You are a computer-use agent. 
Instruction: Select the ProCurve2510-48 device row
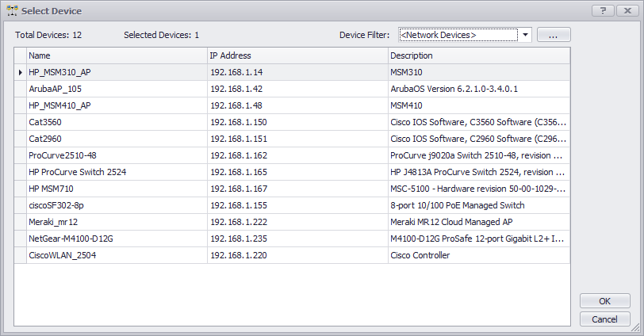(292, 155)
